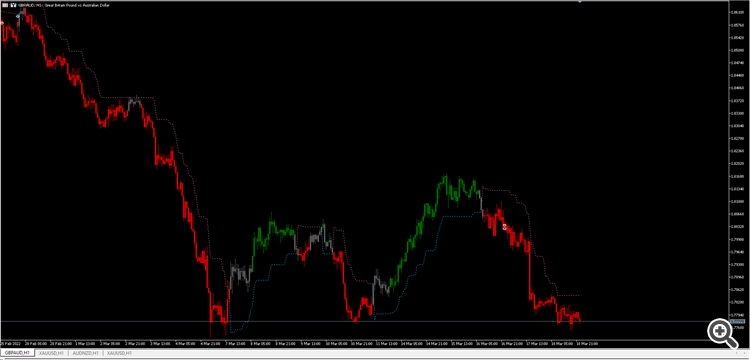The height and width of the screenshot is (360, 750).
Task: Click the '7 Mar 13:00' time label
Action: click(x=235, y=344)
